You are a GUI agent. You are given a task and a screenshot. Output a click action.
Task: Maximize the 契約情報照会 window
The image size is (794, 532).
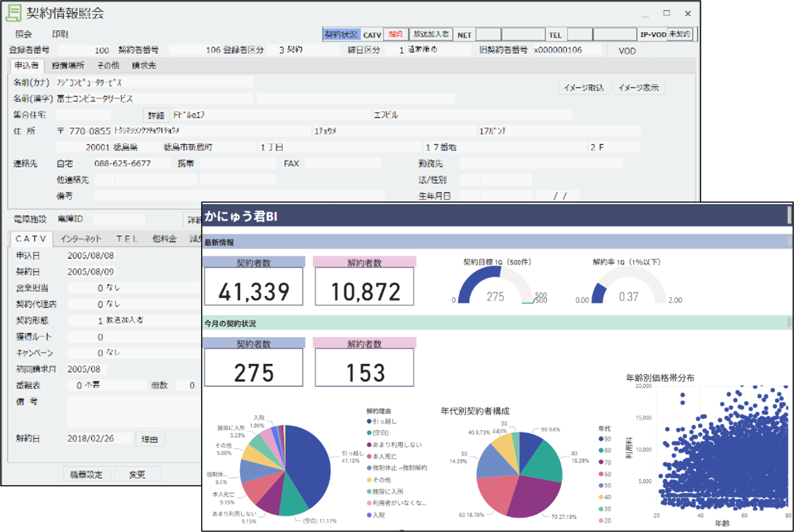coord(666,13)
